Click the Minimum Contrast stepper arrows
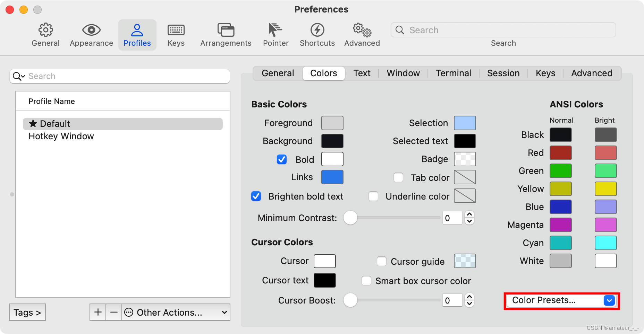 [469, 218]
